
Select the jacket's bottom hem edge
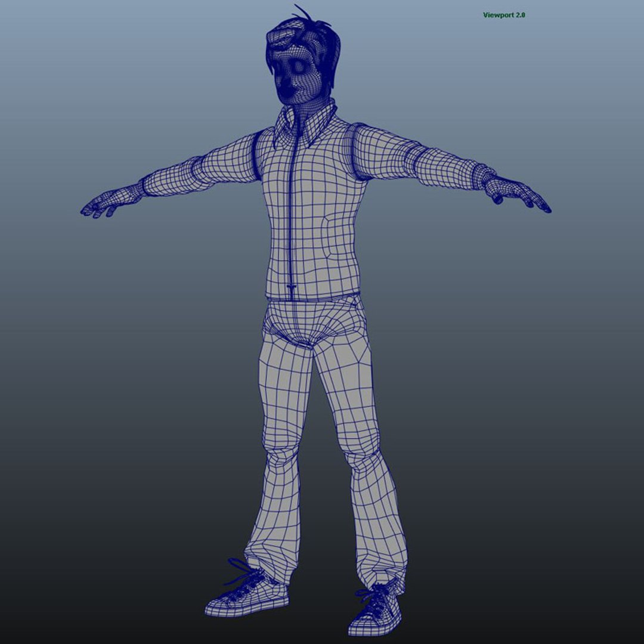(313, 298)
